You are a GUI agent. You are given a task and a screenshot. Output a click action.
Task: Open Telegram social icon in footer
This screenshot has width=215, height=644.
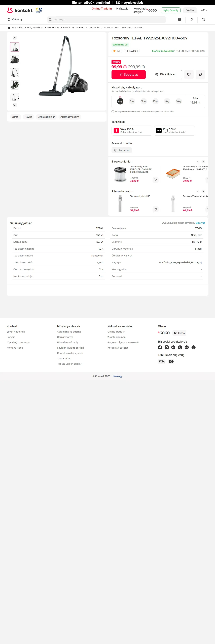[x=187, y=347]
